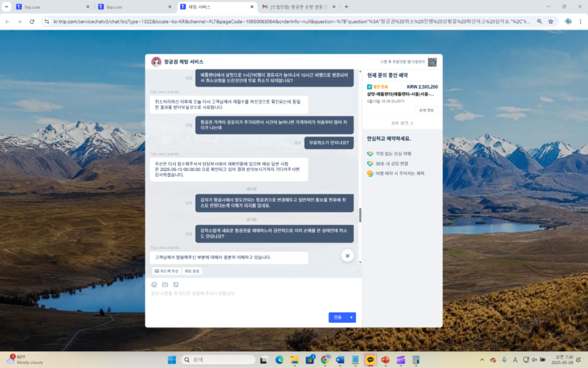Click the QR code app download icon
This screenshot has width=588, height=368.
coord(432,62)
